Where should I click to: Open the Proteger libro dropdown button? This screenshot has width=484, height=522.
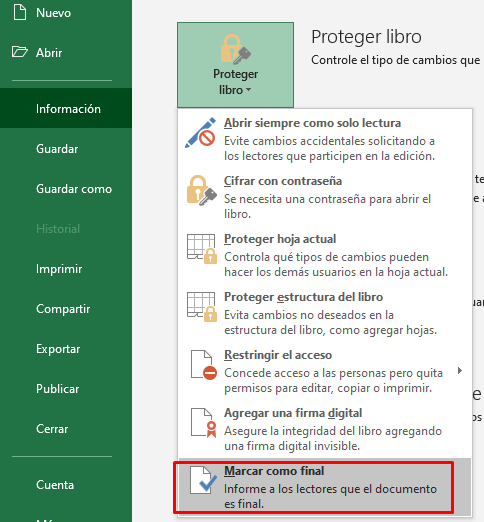click(235, 65)
